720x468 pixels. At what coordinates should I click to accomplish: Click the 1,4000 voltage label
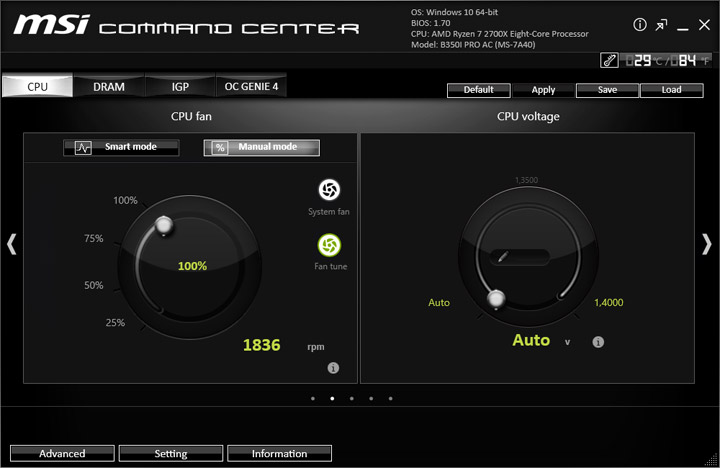pyautogui.click(x=608, y=302)
